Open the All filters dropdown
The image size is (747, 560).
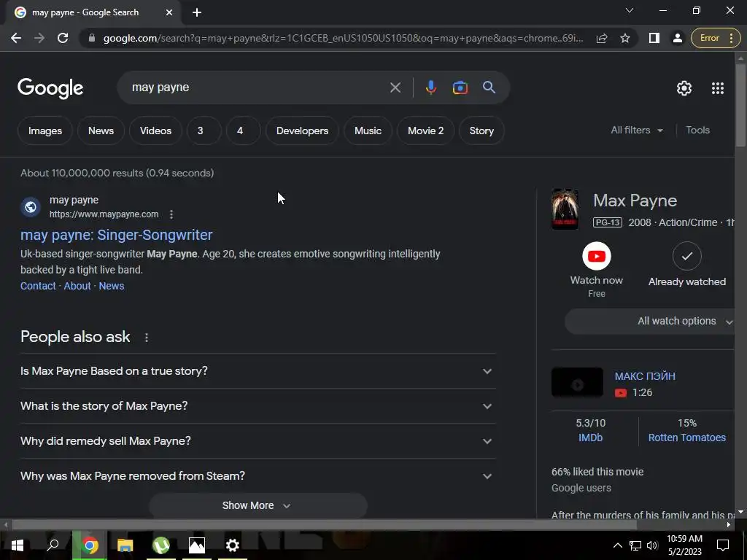636,130
